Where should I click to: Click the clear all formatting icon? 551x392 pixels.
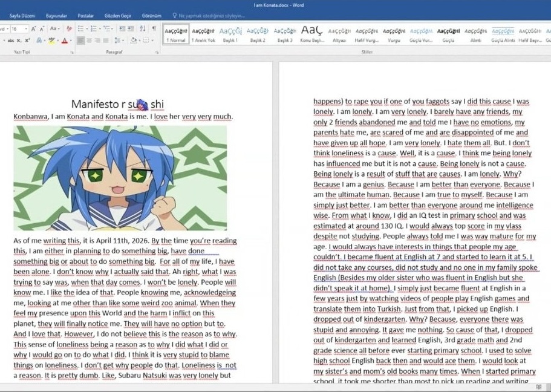(69, 28)
